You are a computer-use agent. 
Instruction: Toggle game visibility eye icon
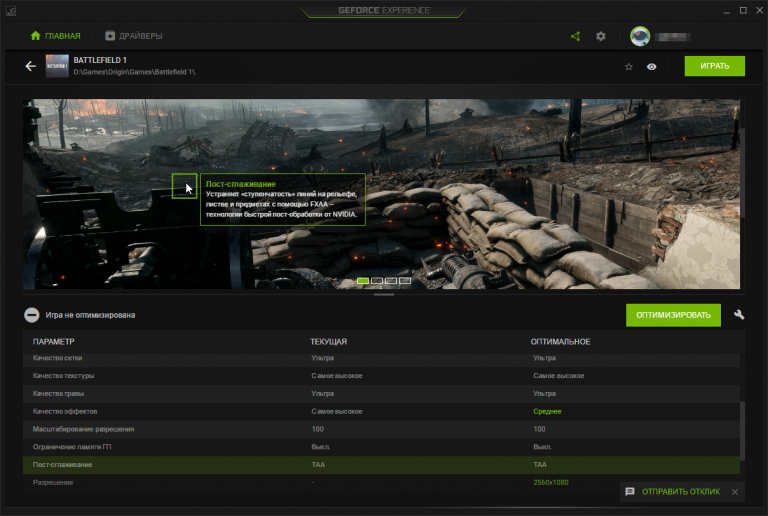tap(651, 67)
